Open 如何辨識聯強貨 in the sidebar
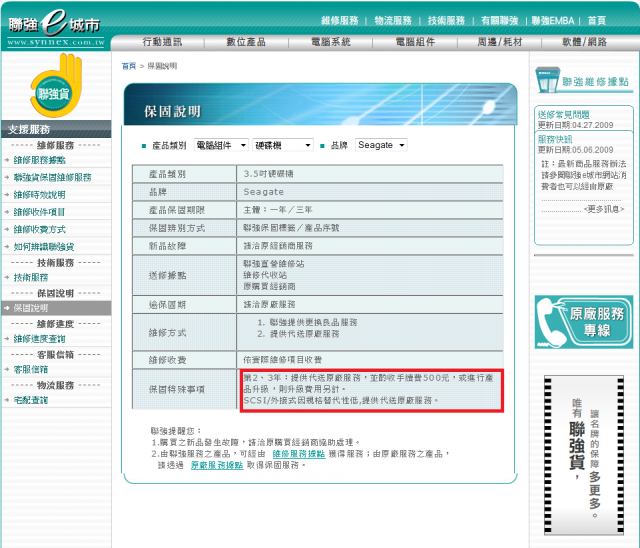This screenshot has height=548, width=640. coord(44,247)
